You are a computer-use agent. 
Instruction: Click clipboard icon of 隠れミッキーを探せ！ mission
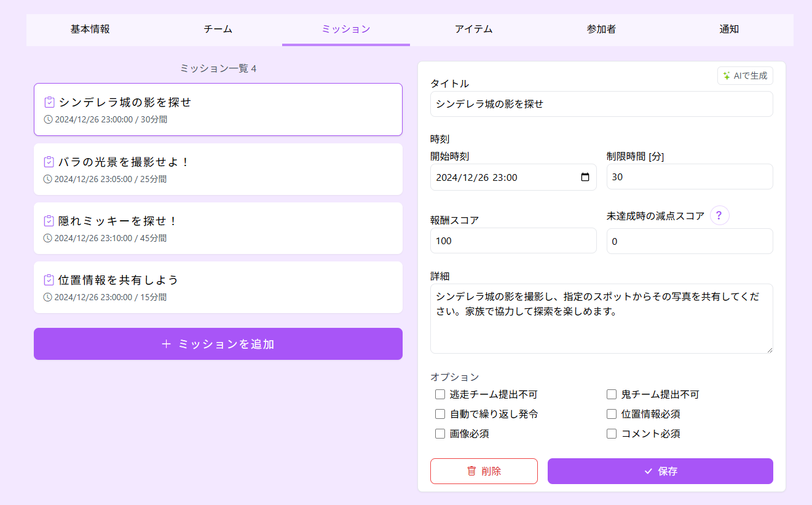(x=49, y=221)
